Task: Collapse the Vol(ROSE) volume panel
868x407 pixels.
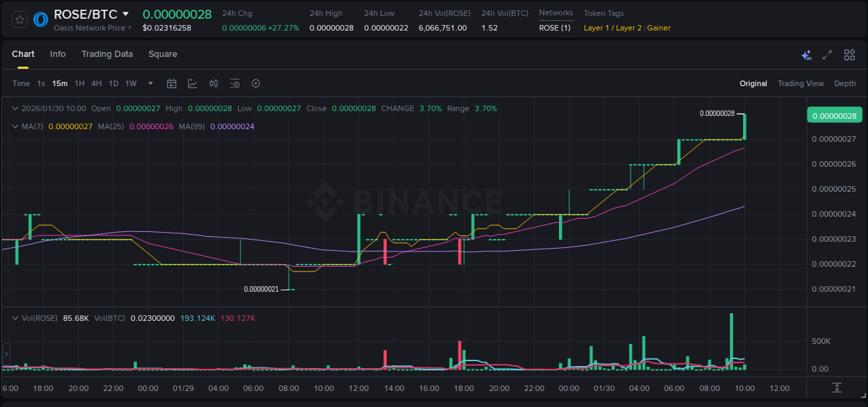Action: 15,317
